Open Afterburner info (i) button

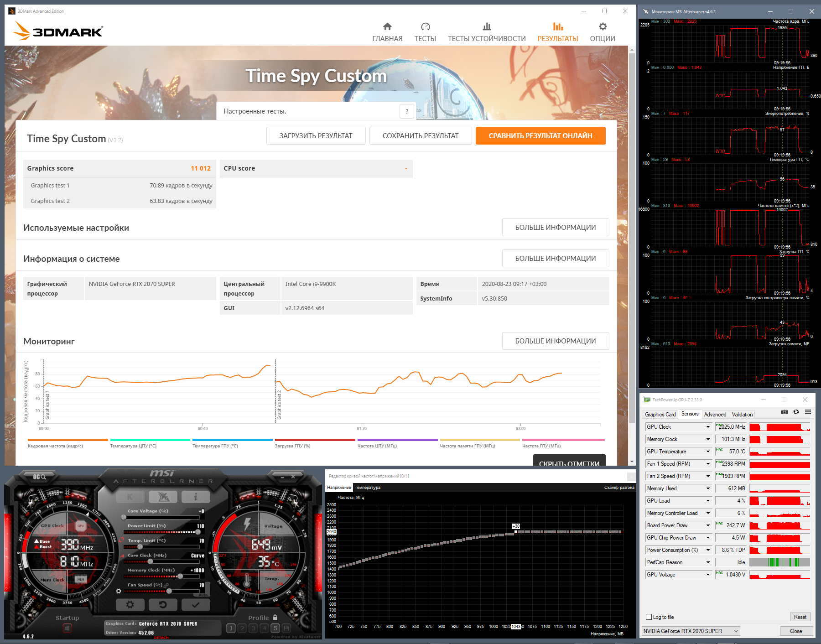click(x=196, y=497)
